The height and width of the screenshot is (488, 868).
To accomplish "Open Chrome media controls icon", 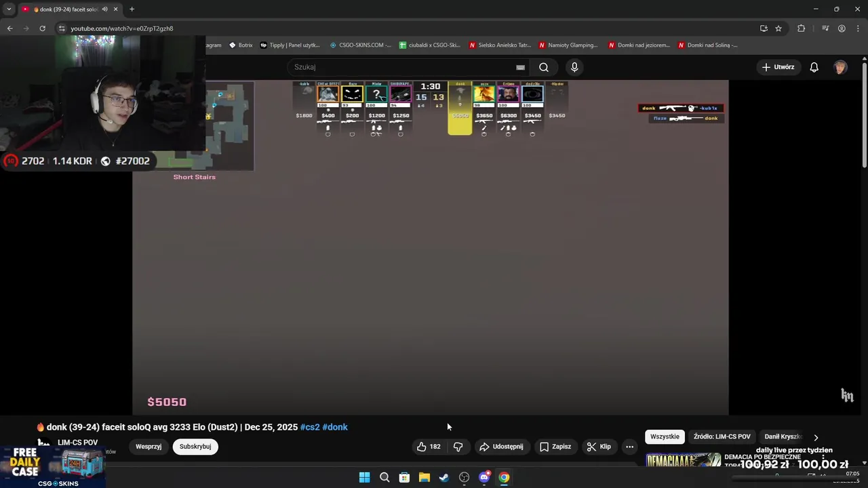I will 825,28.
